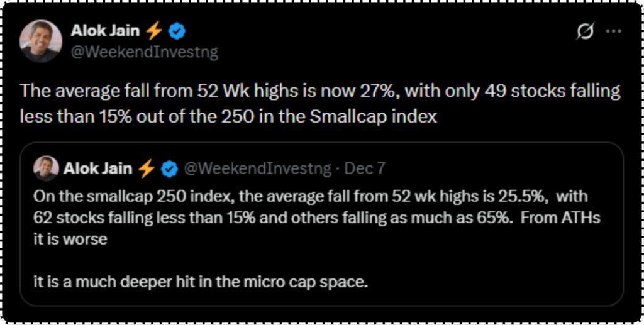This screenshot has height=325, width=644.
Task: Click the Alok Jain name in the quoted post
Action: coord(97,168)
